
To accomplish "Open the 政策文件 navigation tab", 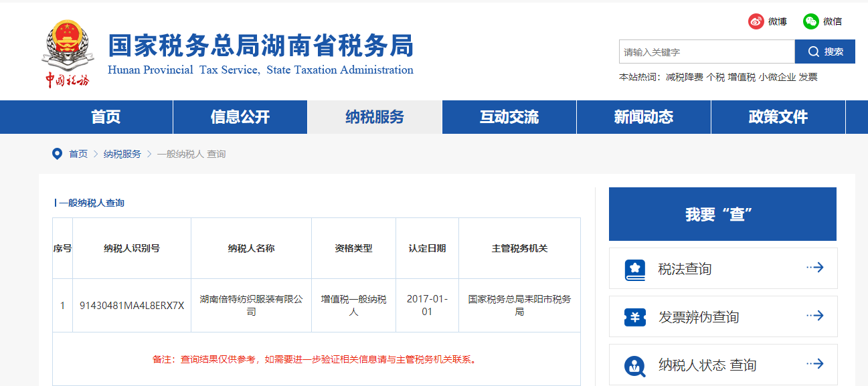I will coord(778,117).
